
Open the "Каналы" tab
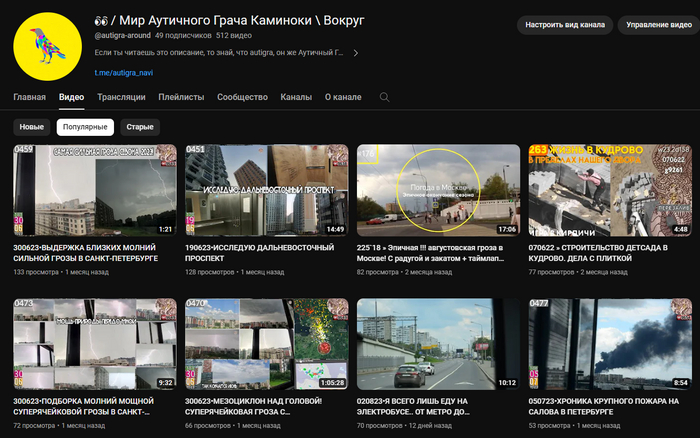(296, 97)
